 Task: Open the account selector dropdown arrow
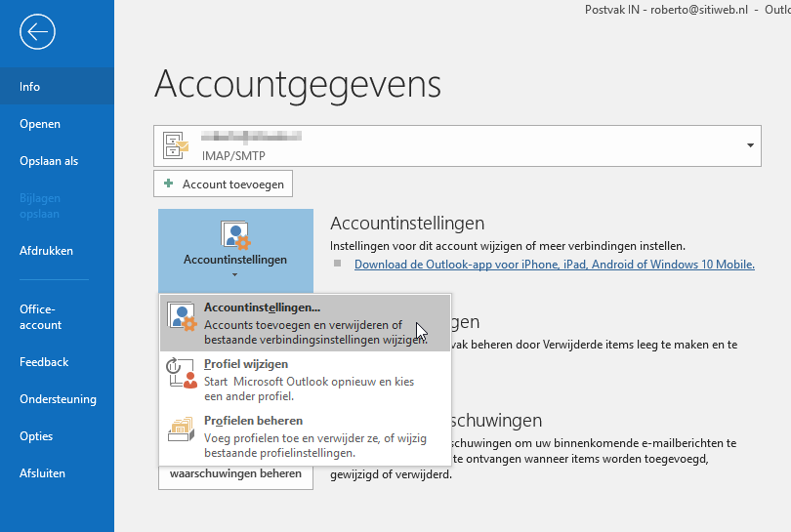(x=750, y=145)
